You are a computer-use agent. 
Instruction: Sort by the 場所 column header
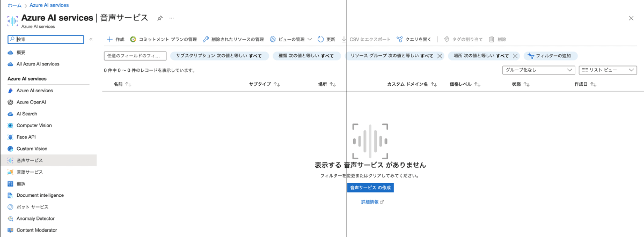click(327, 84)
